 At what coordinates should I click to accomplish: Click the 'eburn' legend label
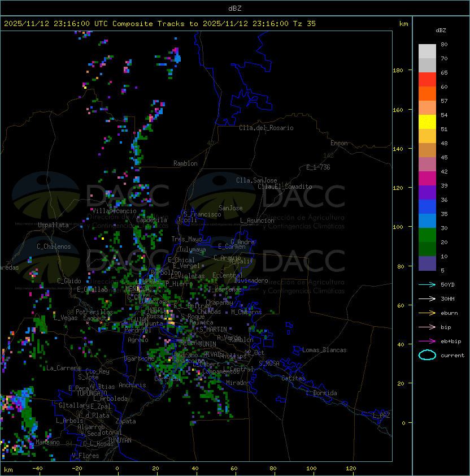tap(449, 313)
